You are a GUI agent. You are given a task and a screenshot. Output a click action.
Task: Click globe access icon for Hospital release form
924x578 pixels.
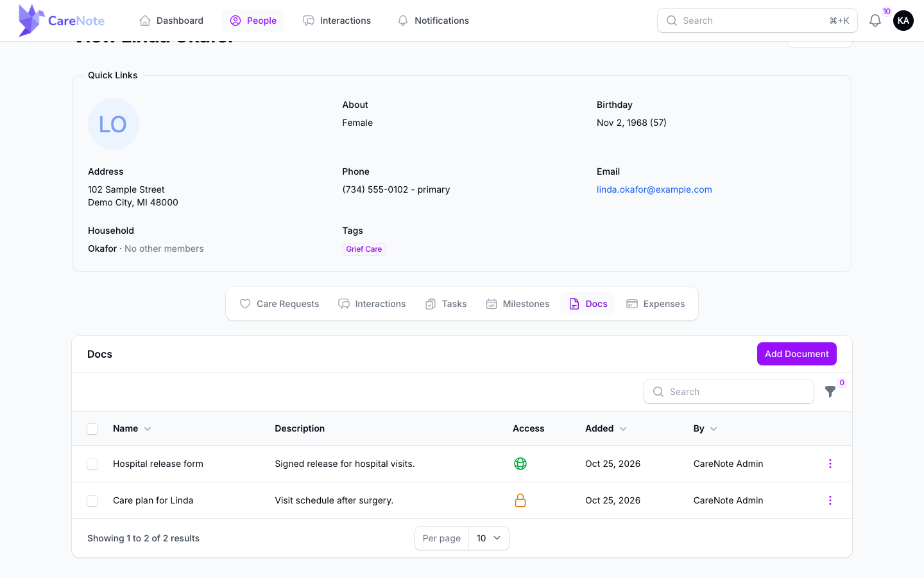(520, 464)
